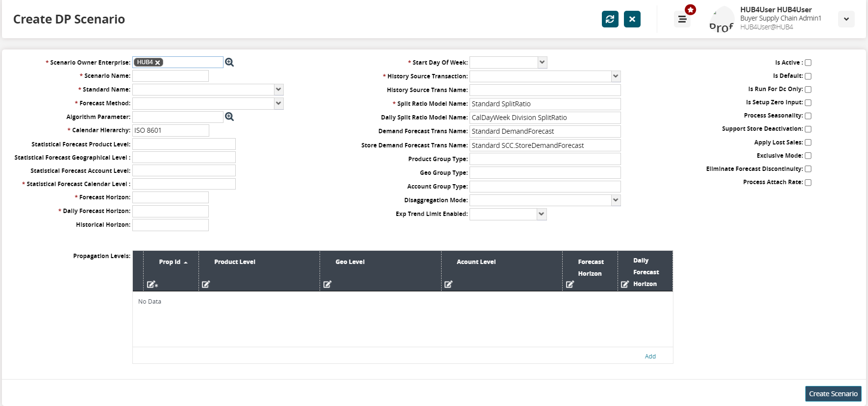
Task: Expand the Disaggregation Mode dropdown
Action: click(616, 200)
